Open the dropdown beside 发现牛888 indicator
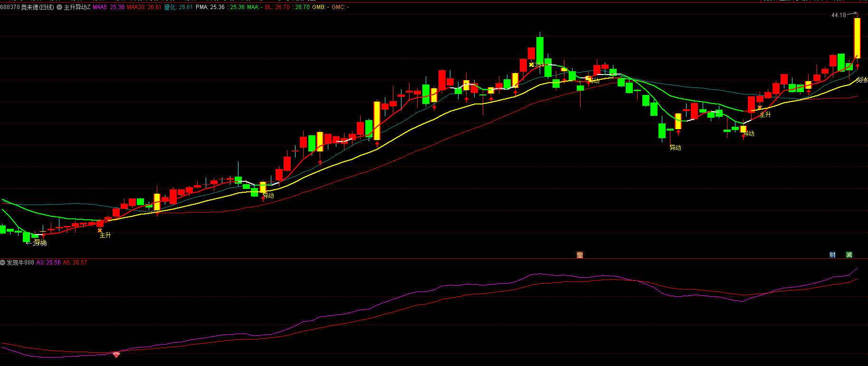Viewport: 868px width, 366px height. [x=3, y=263]
